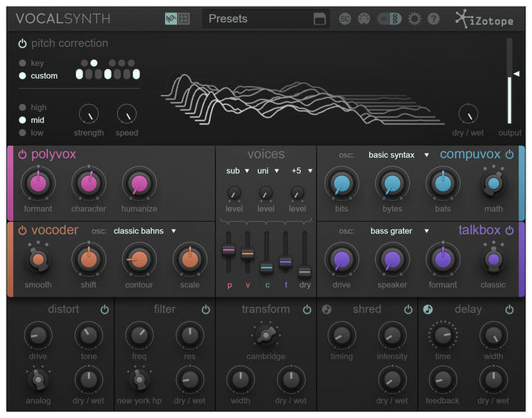Click the vocoder contour knob
532x418 pixels.
pos(139,259)
